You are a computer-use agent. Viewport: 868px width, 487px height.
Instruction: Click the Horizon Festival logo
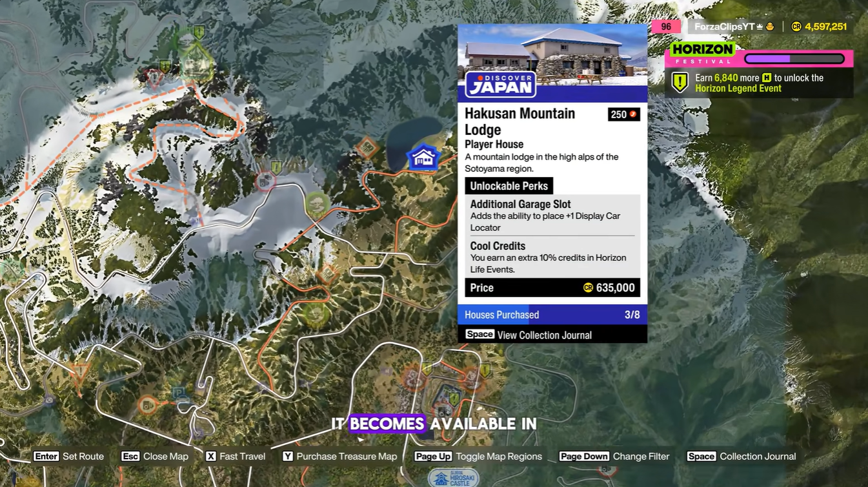[702, 53]
